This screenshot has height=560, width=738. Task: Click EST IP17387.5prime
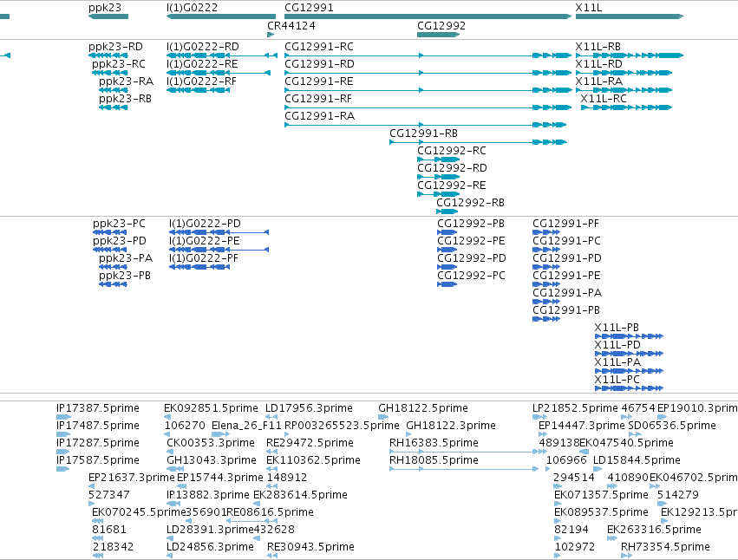click(63, 417)
